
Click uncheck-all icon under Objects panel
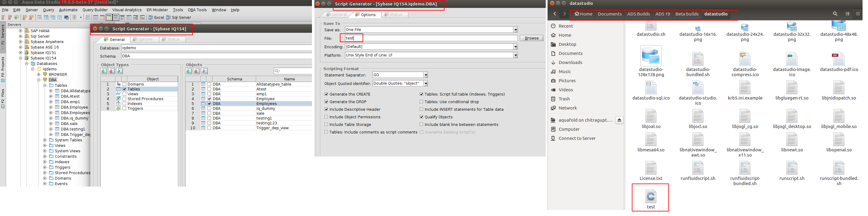pyautogui.click(x=196, y=71)
